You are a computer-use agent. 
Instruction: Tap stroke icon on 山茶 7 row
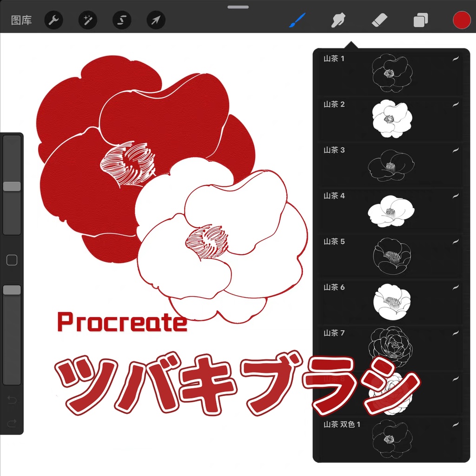456,333
